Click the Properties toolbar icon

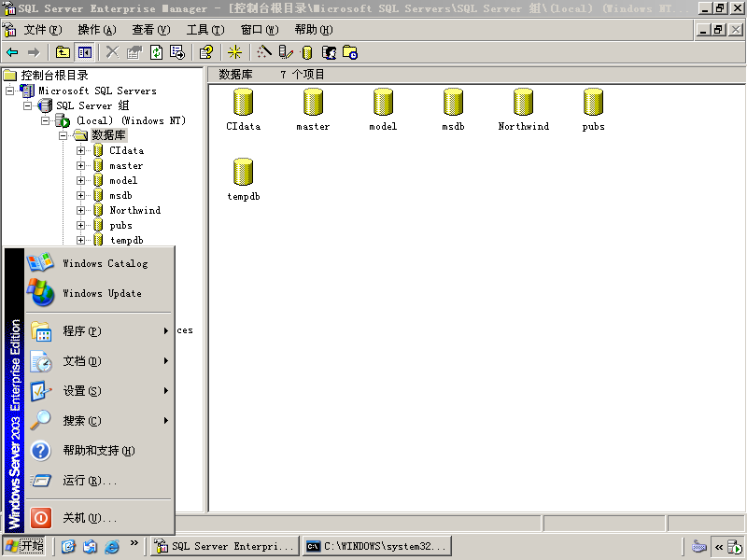coord(134,52)
